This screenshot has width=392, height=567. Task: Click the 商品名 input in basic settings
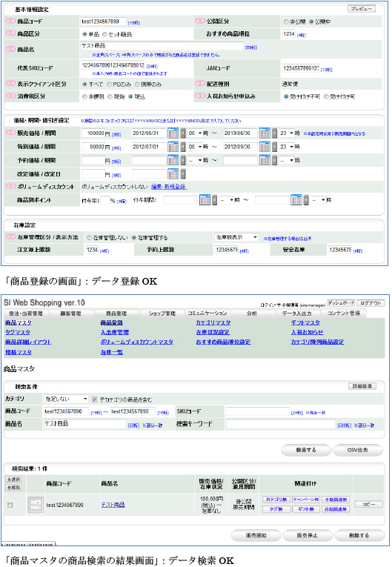[162, 46]
